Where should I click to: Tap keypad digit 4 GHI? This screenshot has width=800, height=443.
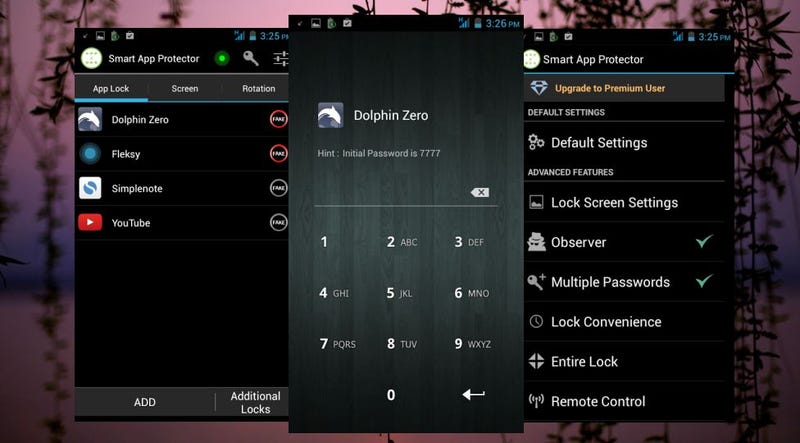click(x=334, y=293)
